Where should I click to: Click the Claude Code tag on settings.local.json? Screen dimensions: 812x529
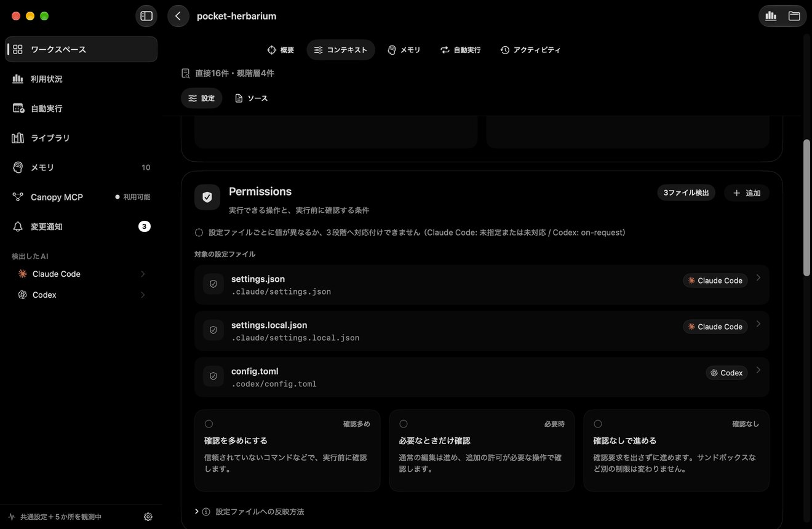click(715, 327)
